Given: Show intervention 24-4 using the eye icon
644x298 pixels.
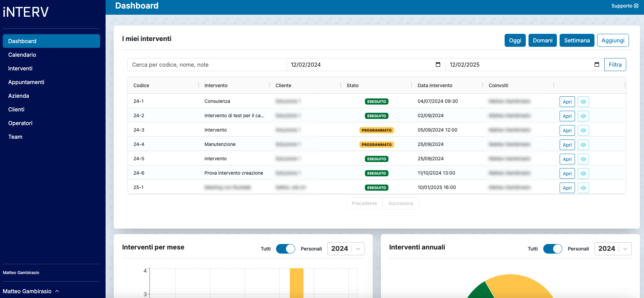Looking at the screenshot, I should pos(583,145).
